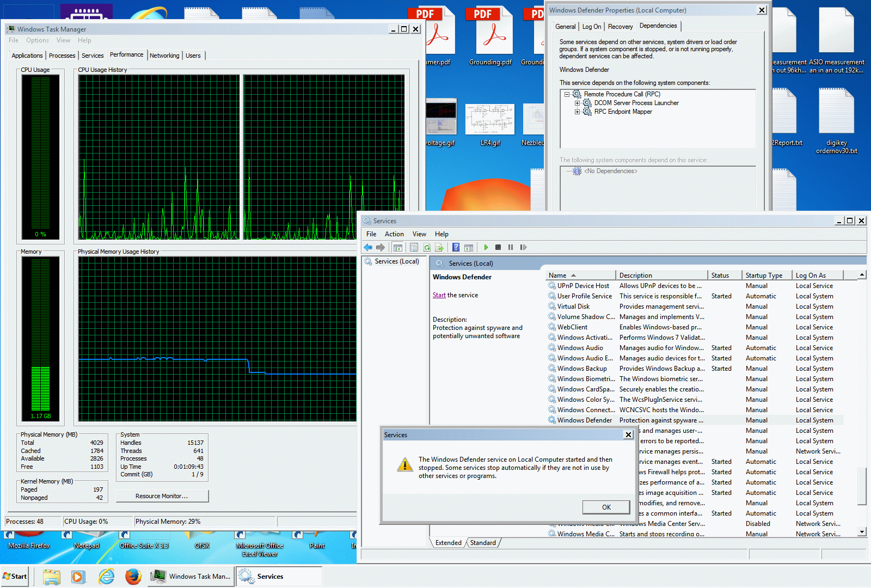Select the Virtual Disk service row
This screenshot has height=588, width=871.
pos(695,307)
